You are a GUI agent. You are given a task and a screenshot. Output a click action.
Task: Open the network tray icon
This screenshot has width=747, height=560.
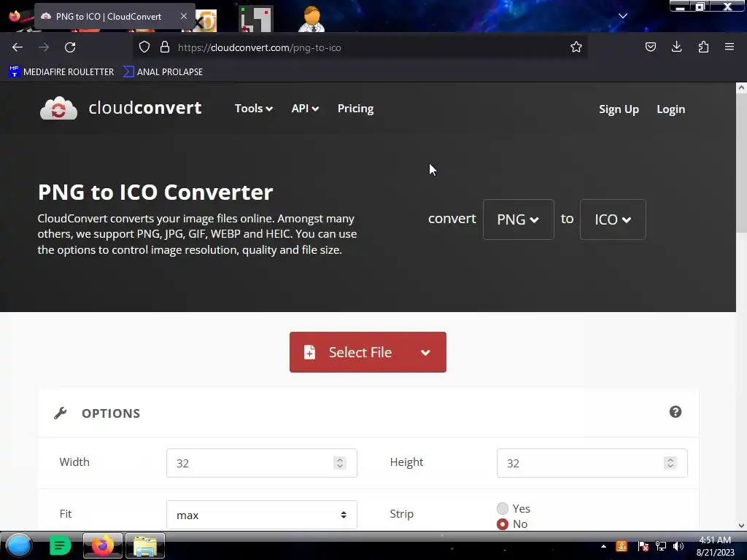click(x=661, y=546)
